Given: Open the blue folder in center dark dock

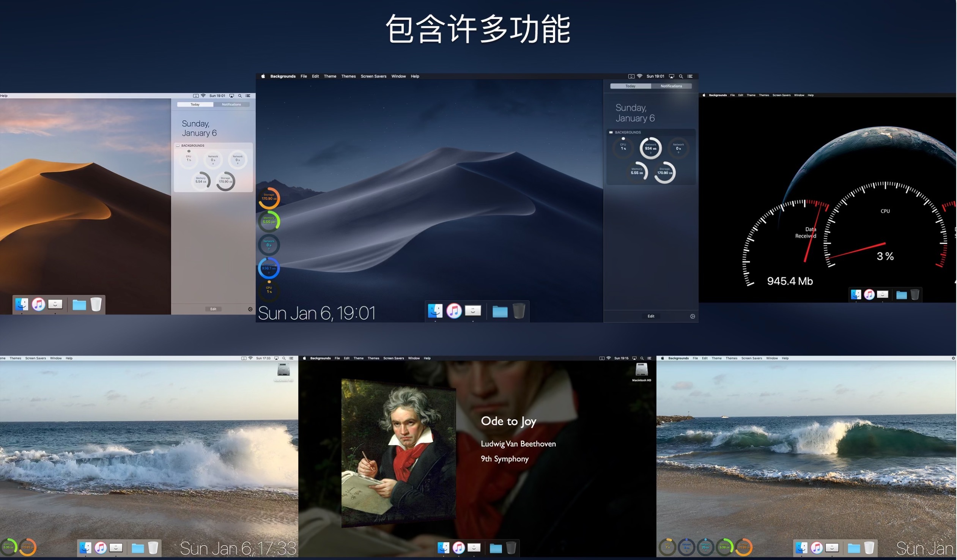Looking at the screenshot, I should point(500,312).
